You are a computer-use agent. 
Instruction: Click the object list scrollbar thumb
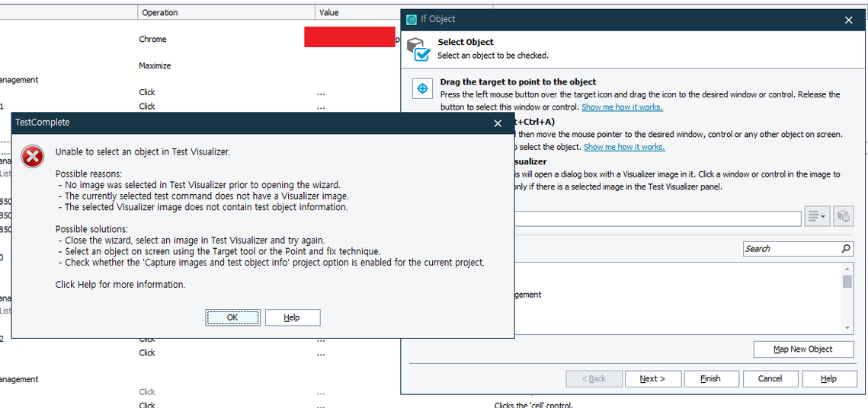[x=847, y=282]
